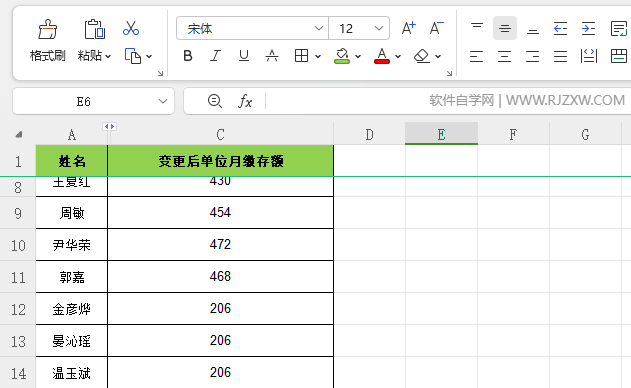Decrease font size with A- icon

tap(436, 28)
